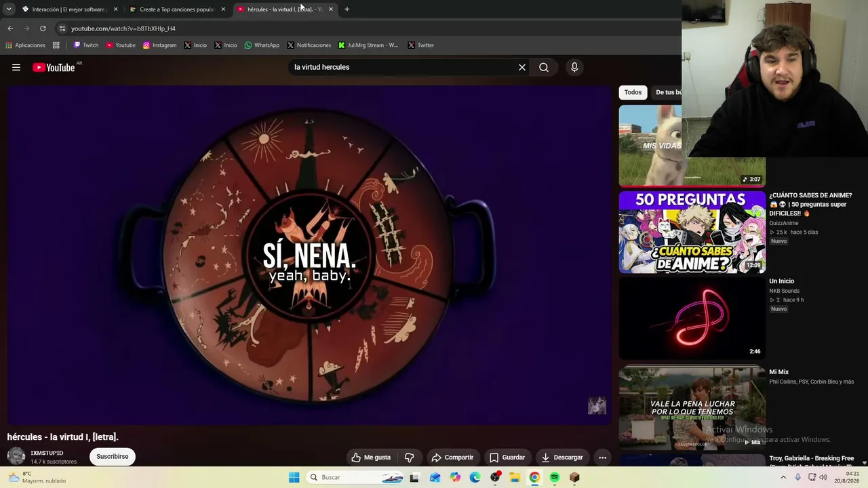Click the 'Mi Mix' title text

click(778, 372)
